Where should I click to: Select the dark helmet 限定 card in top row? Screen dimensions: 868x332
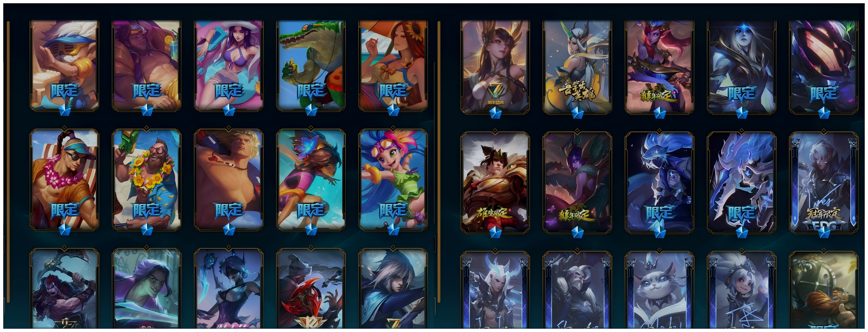coord(824,67)
